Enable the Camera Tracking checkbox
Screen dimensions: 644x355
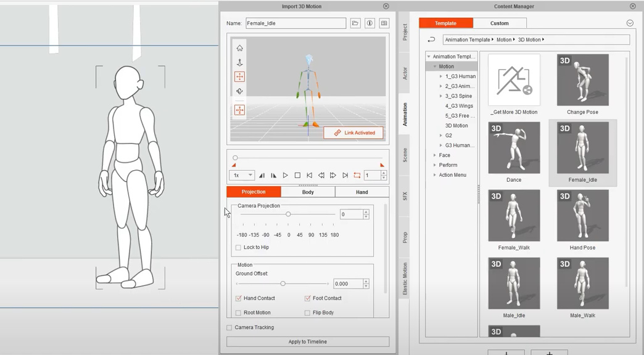229,328
